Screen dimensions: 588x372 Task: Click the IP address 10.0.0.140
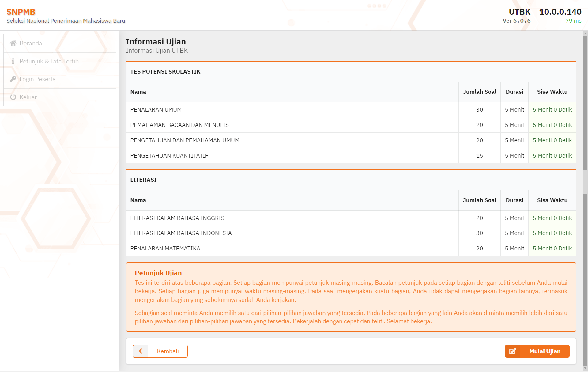coord(560,12)
